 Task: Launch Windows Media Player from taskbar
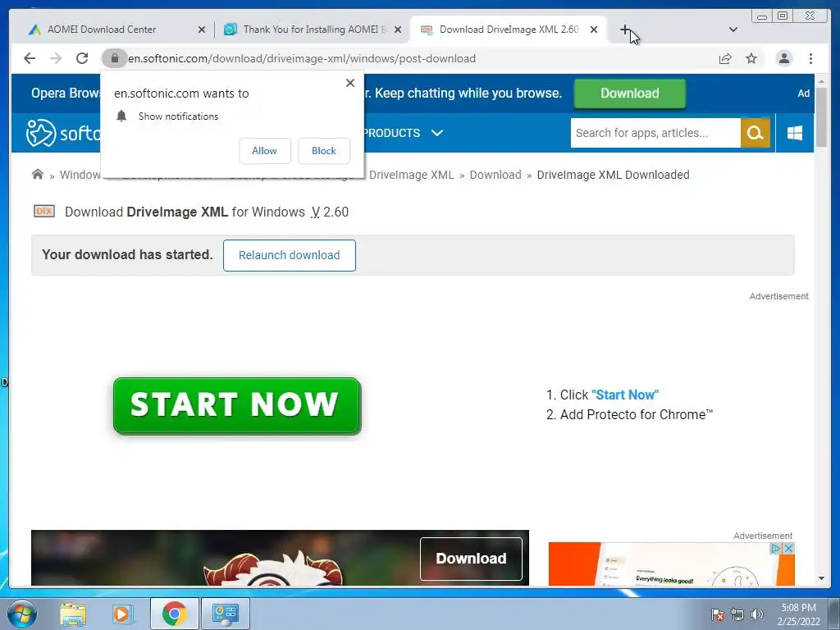[121, 614]
